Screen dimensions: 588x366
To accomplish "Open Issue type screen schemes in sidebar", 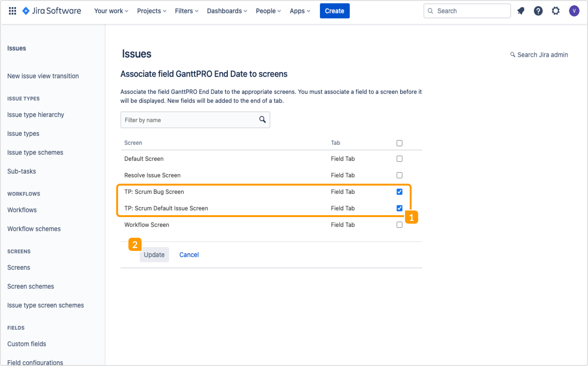I will [x=46, y=305].
